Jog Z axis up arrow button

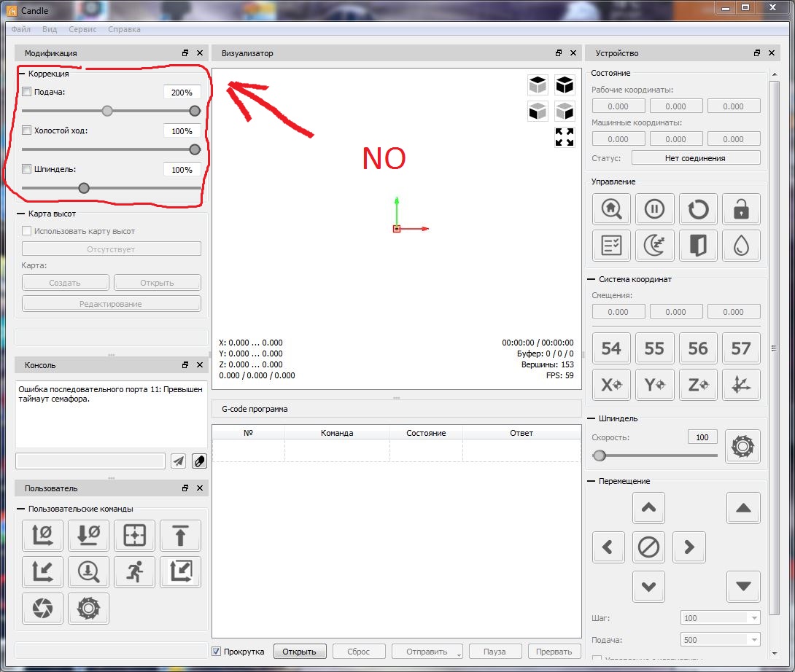click(743, 508)
